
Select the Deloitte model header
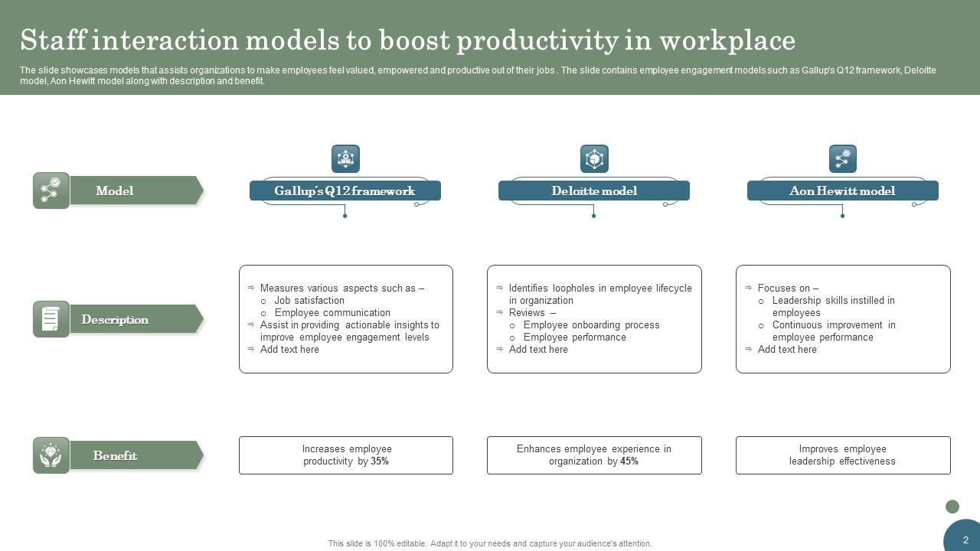[x=594, y=191]
